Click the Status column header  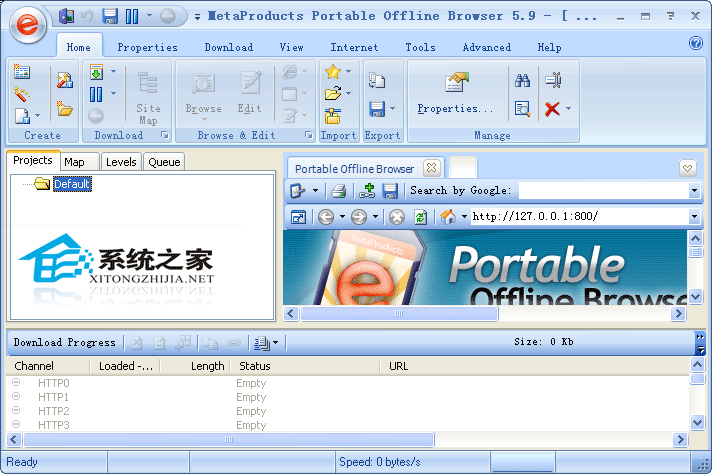click(x=255, y=366)
